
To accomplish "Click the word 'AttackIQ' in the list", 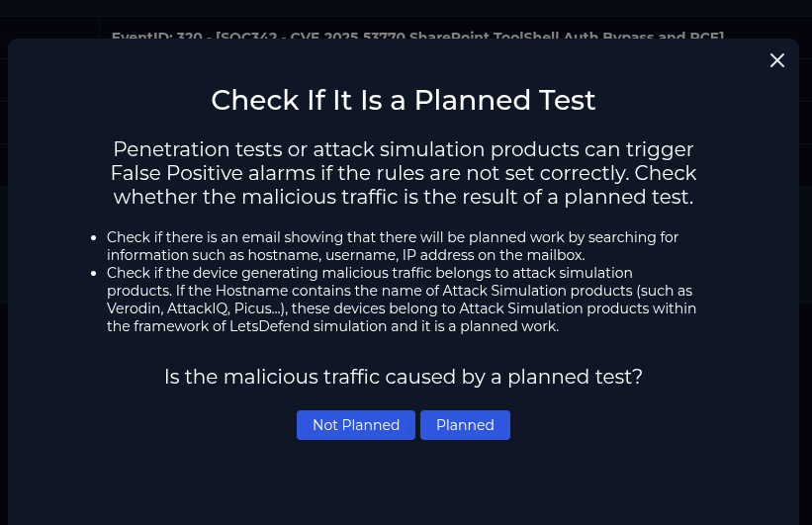I will click(195, 308).
